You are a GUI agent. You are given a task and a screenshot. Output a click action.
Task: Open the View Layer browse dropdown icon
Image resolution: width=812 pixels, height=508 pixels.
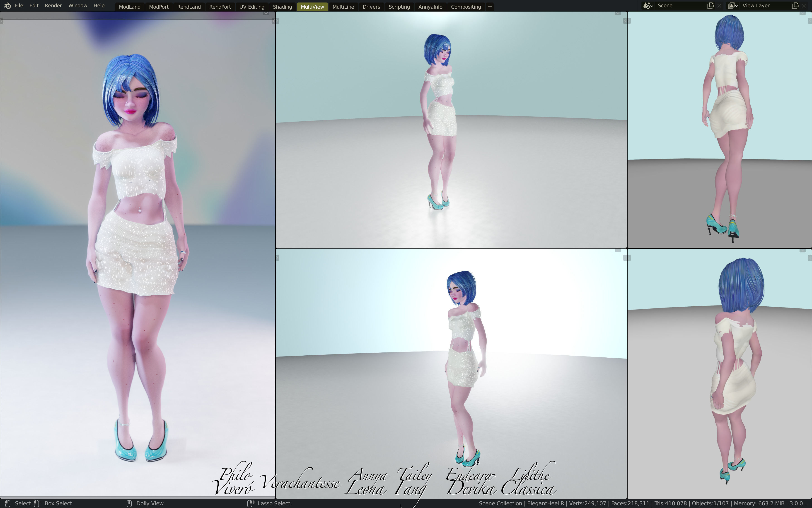point(733,6)
